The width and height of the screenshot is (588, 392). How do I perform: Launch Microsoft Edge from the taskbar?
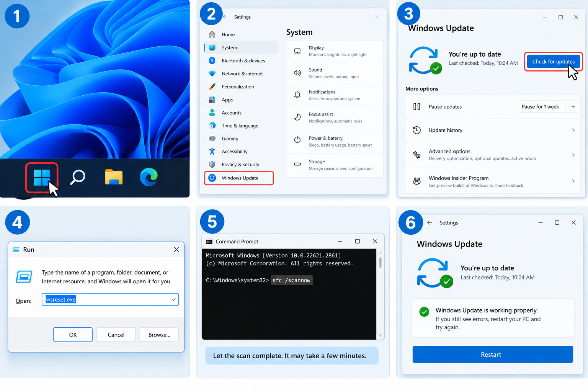click(149, 177)
